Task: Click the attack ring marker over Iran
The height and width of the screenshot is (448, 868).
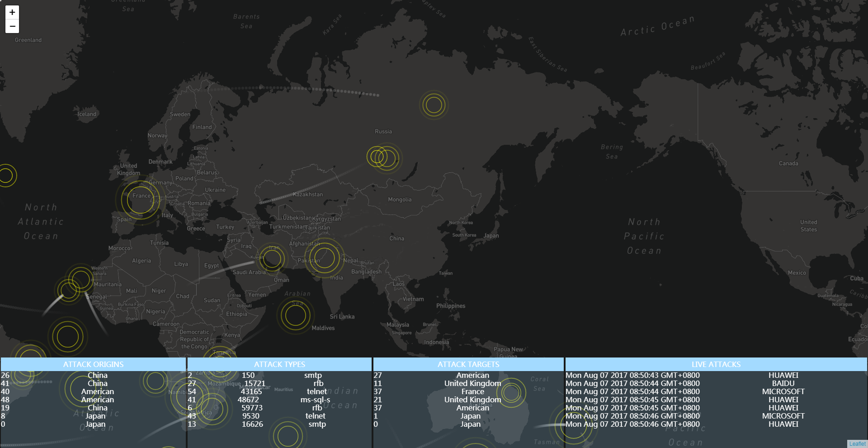Action: [272, 259]
